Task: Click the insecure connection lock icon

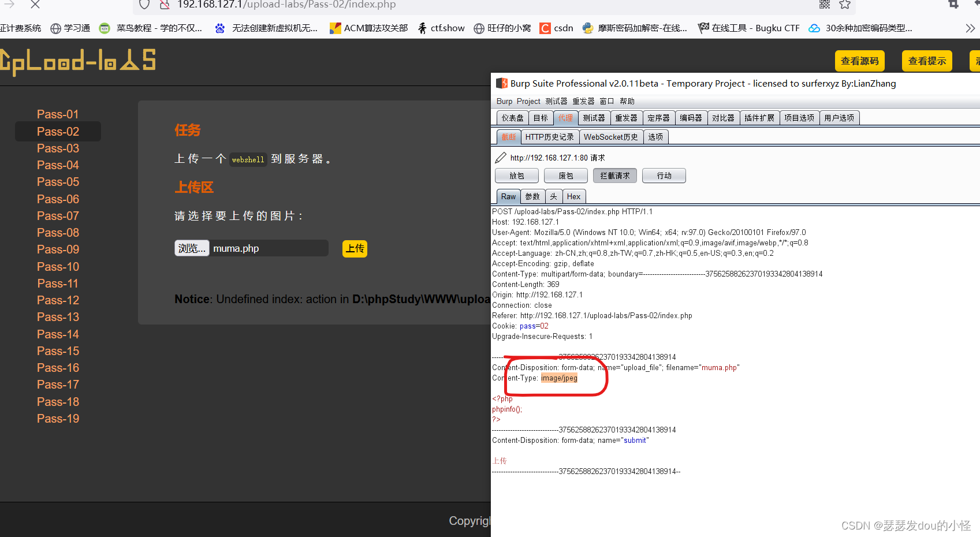Action: pyautogui.click(x=165, y=5)
